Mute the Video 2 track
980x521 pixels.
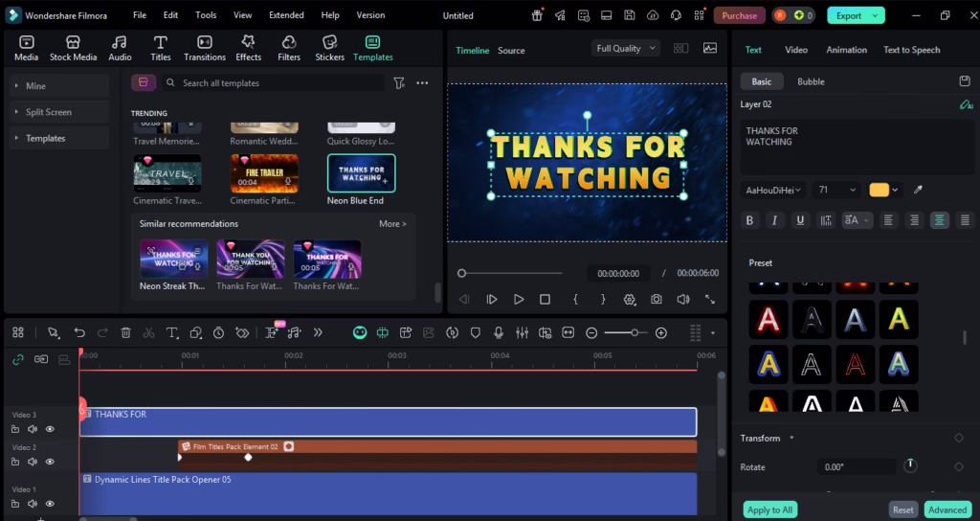point(33,462)
